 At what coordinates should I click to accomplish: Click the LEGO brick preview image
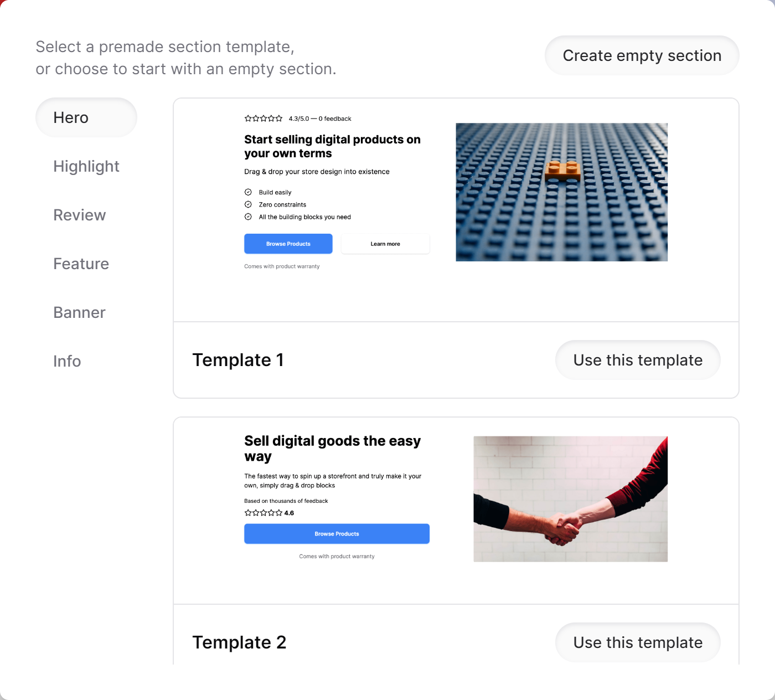pos(561,192)
